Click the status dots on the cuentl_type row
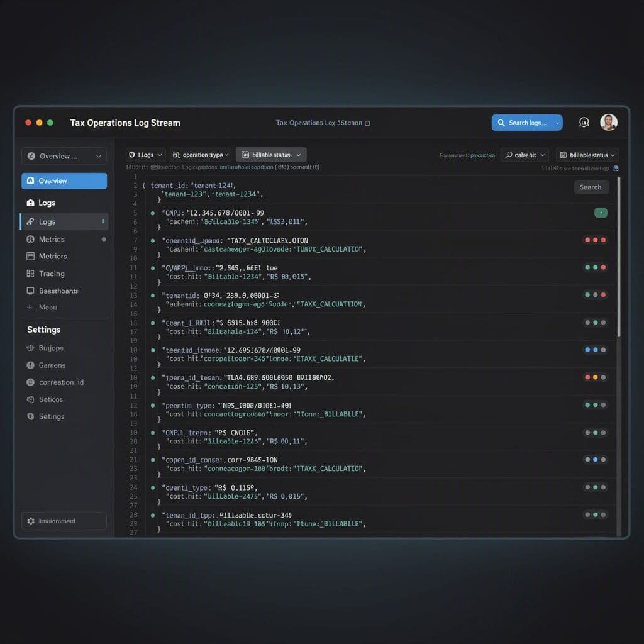The width and height of the screenshot is (644, 644). tap(595, 487)
